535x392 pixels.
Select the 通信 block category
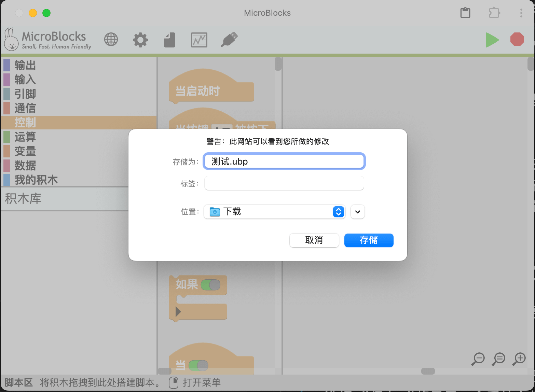point(79,108)
